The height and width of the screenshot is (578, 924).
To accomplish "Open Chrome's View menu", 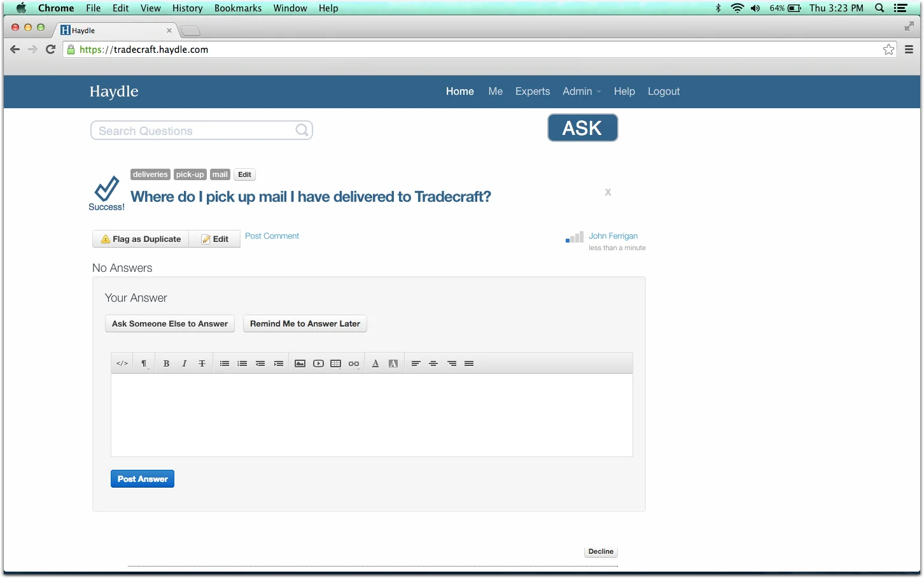I will [150, 8].
